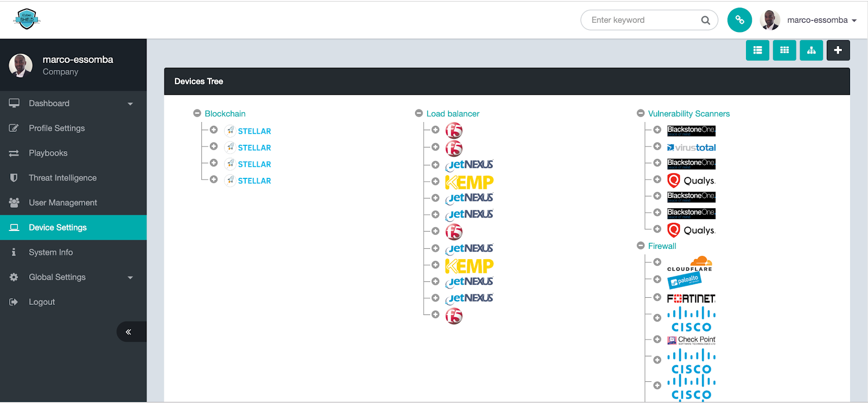Open Profile Settings in the sidebar

(73, 129)
